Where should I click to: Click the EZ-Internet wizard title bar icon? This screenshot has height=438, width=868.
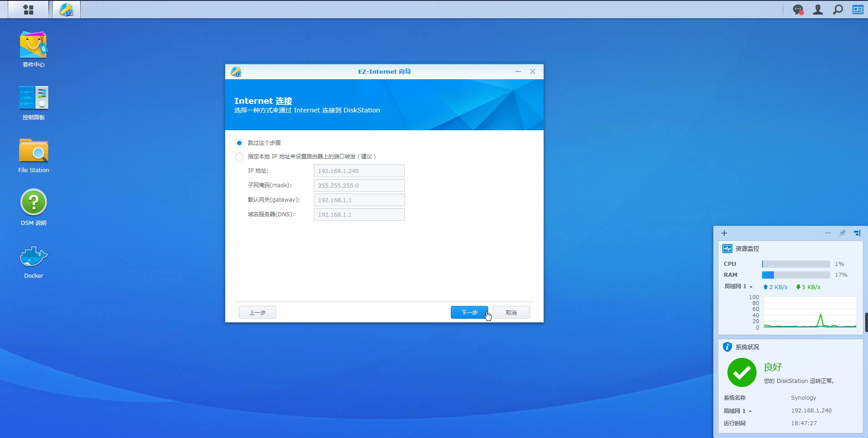tap(236, 71)
